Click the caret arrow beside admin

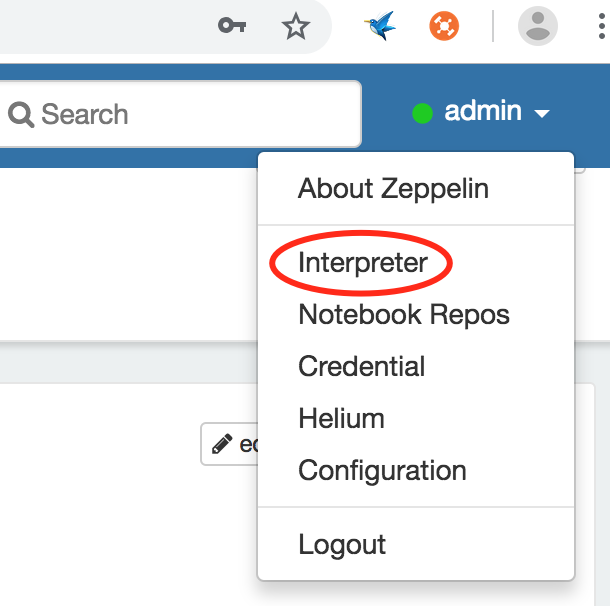tap(542, 114)
